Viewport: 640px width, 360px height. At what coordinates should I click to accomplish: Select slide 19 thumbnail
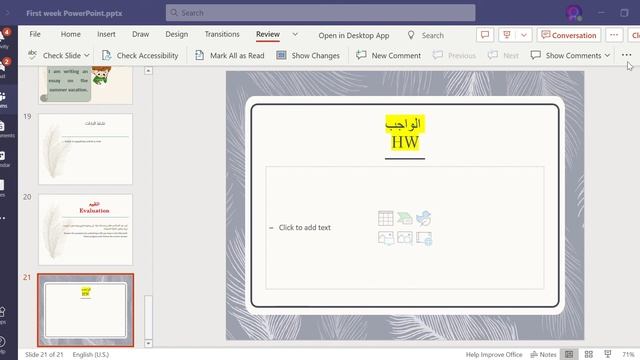pyautogui.click(x=85, y=149)
